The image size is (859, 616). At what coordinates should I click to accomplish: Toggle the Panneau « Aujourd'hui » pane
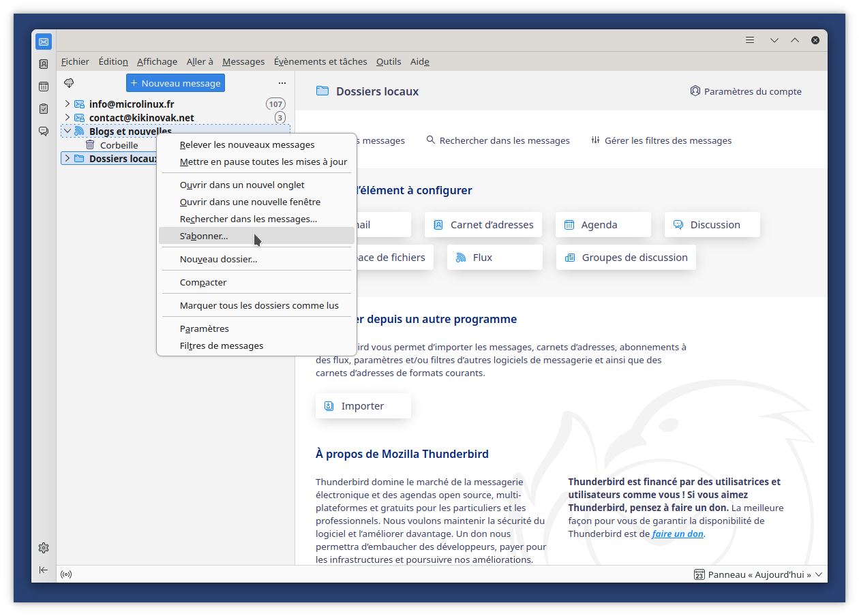coord(758,574)
